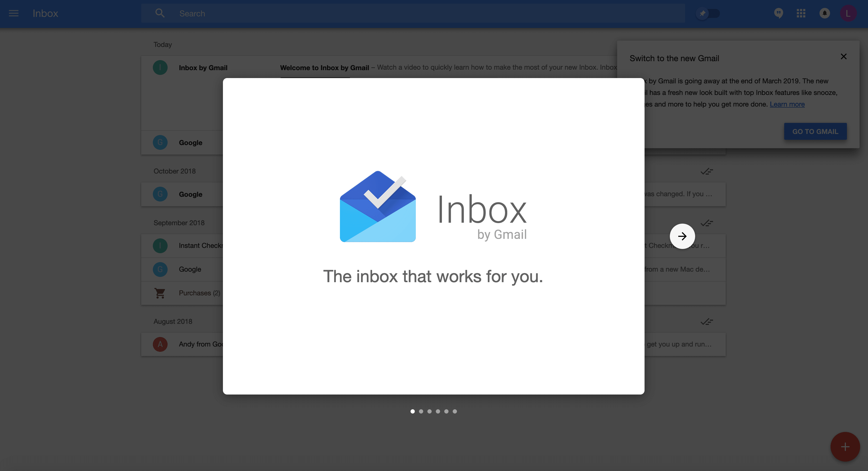Image resolution: width=868 pixels, height=471 pixels.
Task: Click the red compose plus button
Action: point(845,447)
